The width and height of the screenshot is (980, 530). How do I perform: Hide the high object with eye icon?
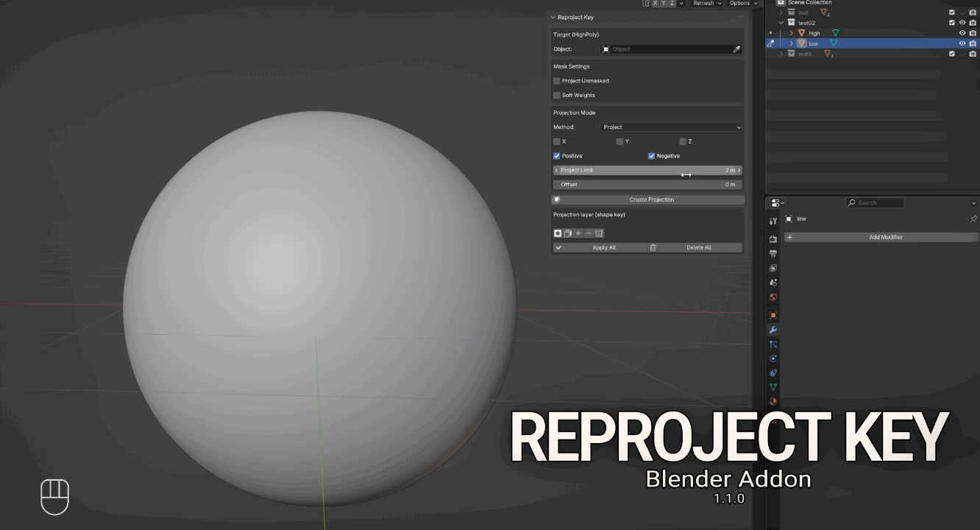962,33
